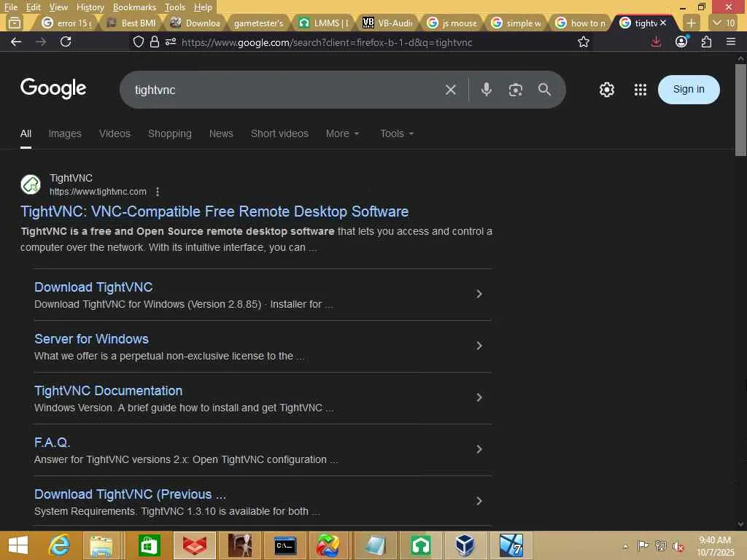
Task: Open the extensions puzzle icon
Action: click(x=706, y=42)
